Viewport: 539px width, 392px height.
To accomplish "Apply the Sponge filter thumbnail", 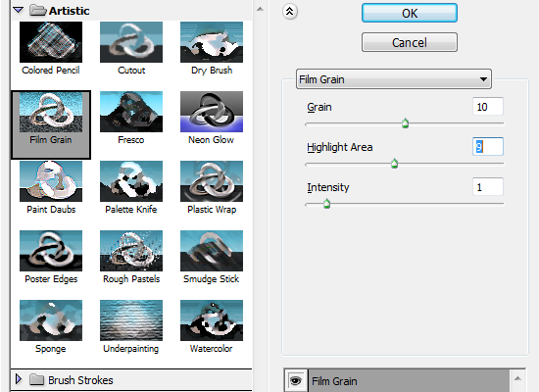I will [51, 320].
